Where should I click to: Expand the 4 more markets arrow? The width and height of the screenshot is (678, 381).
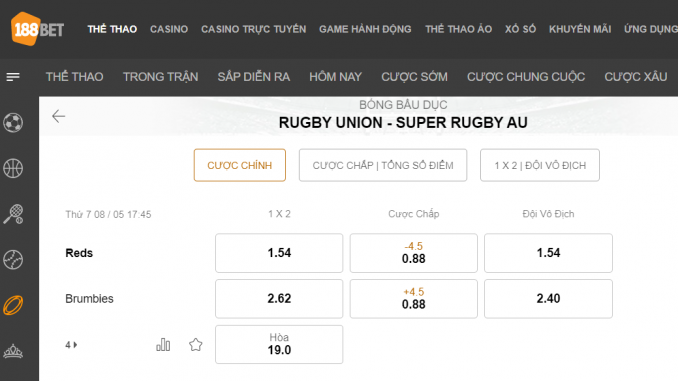pyautogui.click(x=71, y=345)
